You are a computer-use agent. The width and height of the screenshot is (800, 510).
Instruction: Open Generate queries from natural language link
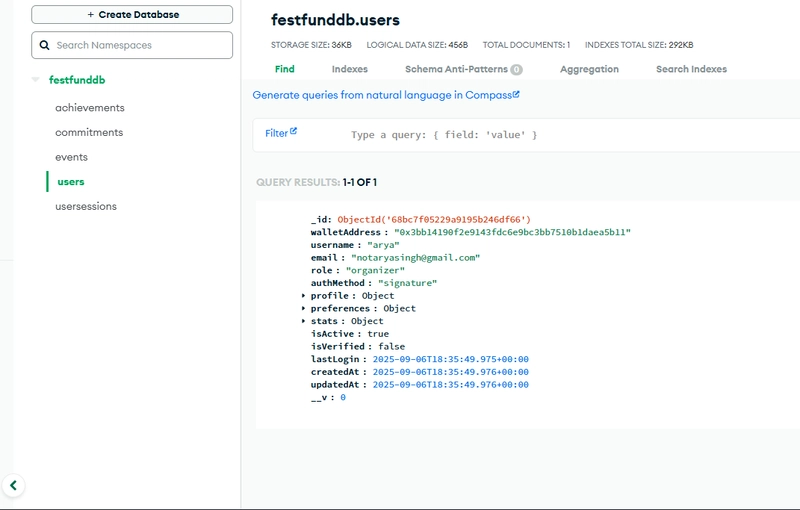click(382, 95)
